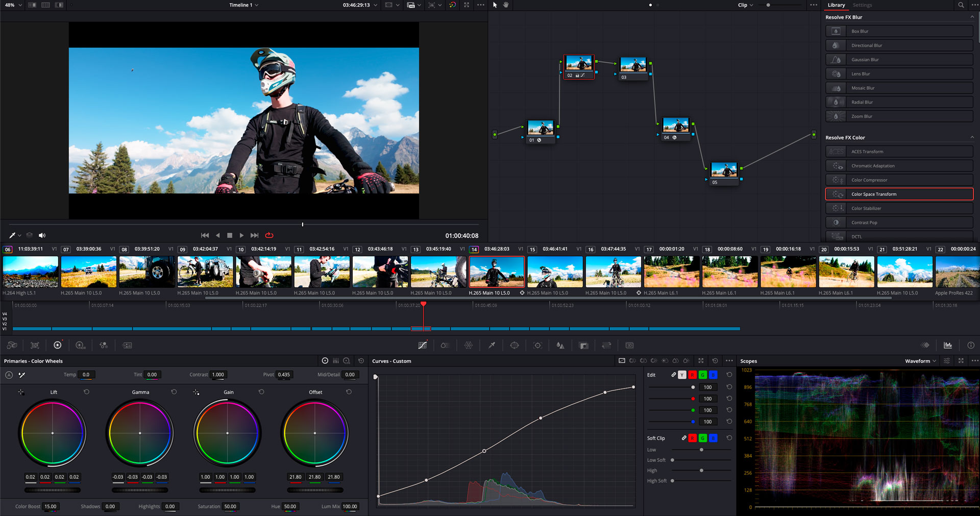Screen dimensions: 980x516
Task: Select clip 15 thumbnail in the clip strip
Action: pyautogui.click(x=555, y=272)
